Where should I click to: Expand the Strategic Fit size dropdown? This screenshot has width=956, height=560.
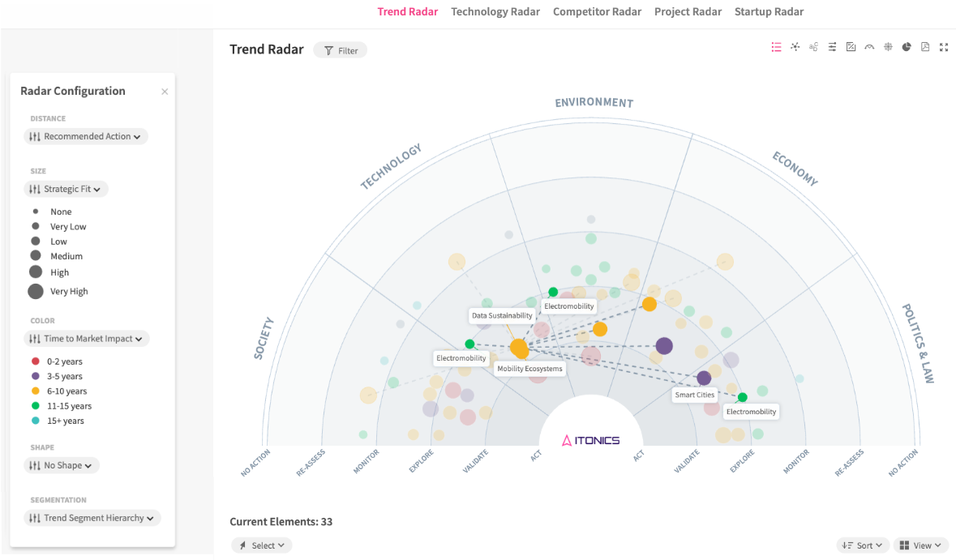click(66, 189)
